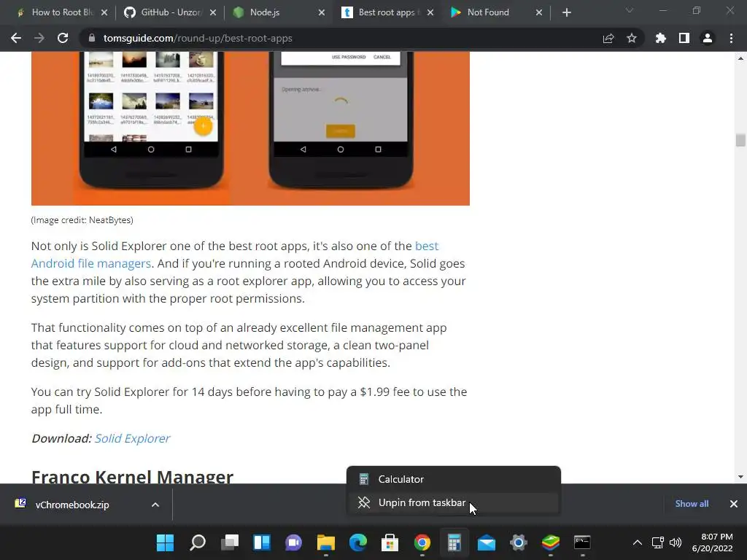
Task: Open BlueStacks from taskbar
Action: pyautogui.click(x=550, y=542)
